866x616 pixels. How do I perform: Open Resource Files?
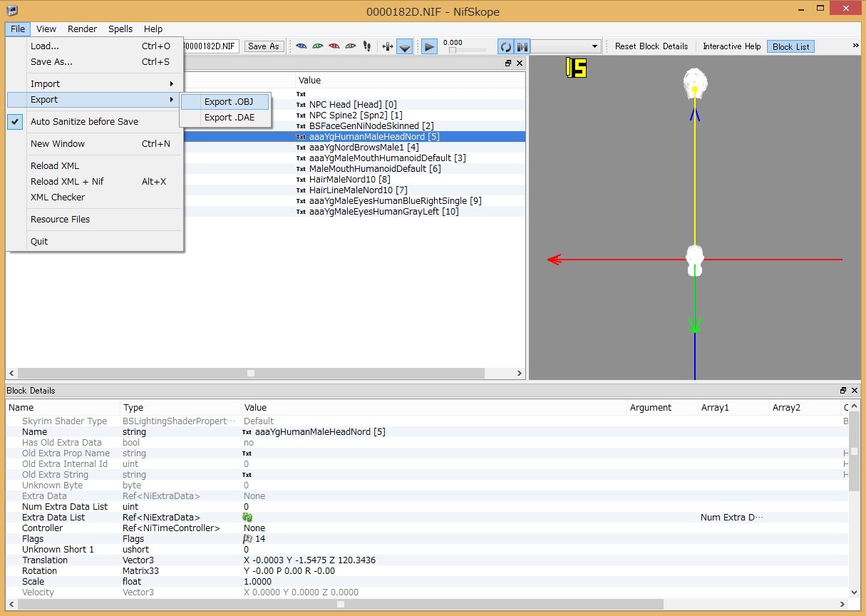[x=95, y=219]
